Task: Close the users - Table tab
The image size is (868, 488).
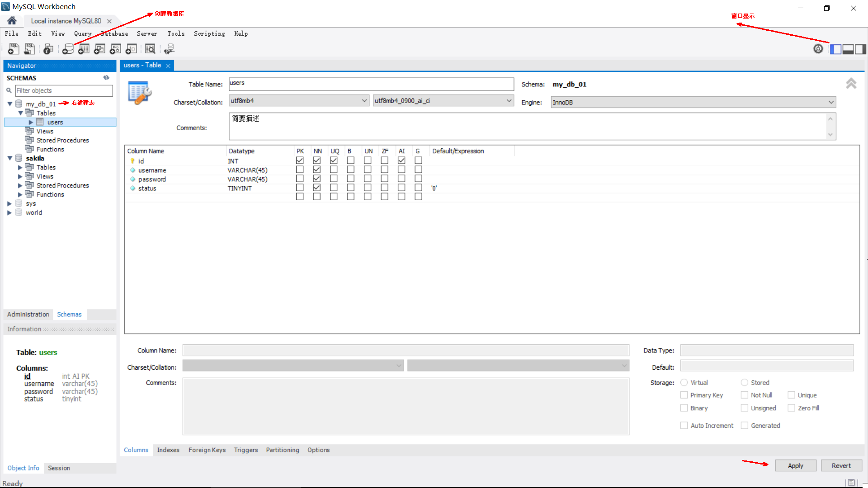Action: pyautogui.click(x=168, y=66)
